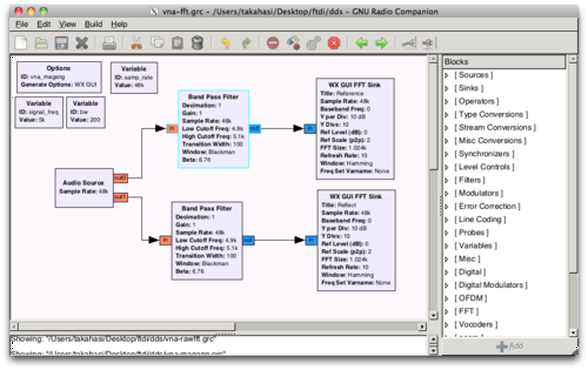
Task: Select the highlighted upper Band Pass Filter
Action: 213,129
